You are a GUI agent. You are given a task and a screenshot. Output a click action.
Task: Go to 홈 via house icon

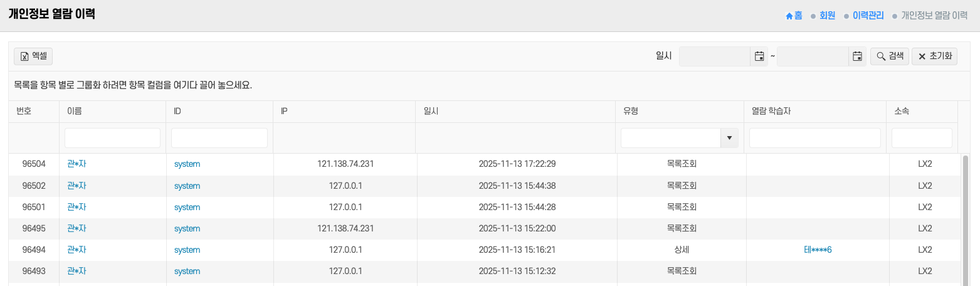click(794, 16)
